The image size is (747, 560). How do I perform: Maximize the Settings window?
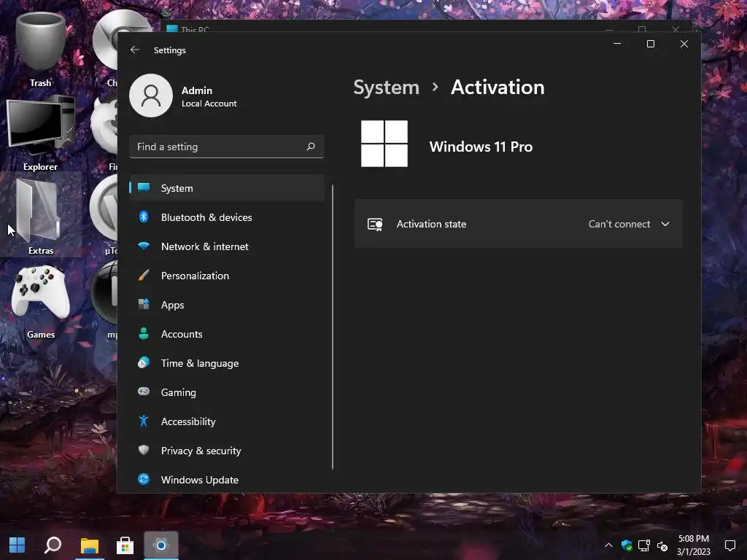pos(650,44)
